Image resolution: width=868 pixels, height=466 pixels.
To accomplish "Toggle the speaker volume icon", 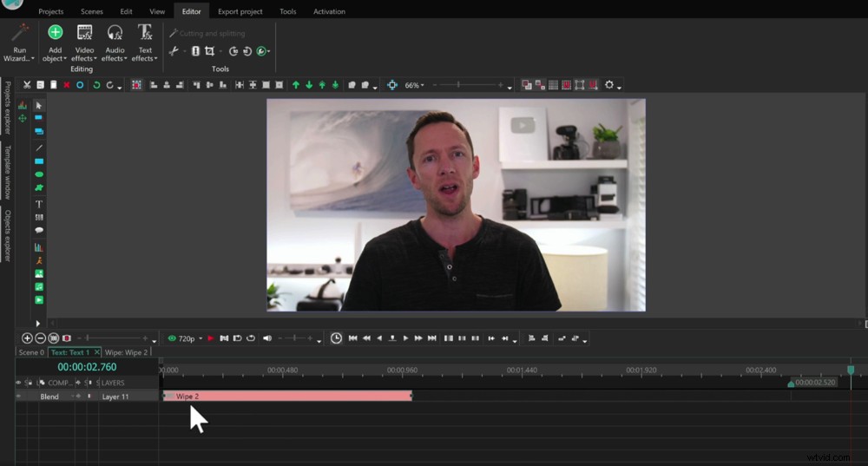I will (267, 338).
